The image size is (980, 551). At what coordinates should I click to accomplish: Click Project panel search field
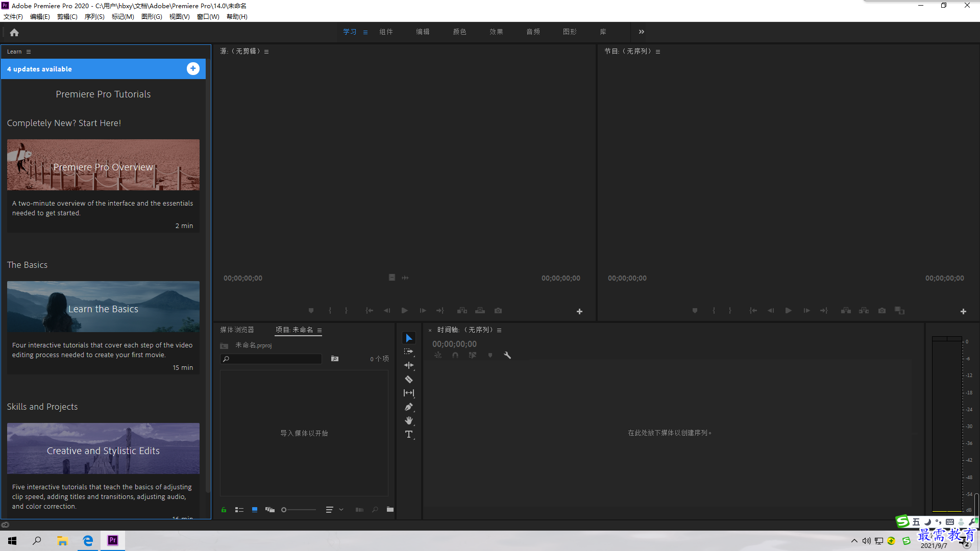(271, 359)
